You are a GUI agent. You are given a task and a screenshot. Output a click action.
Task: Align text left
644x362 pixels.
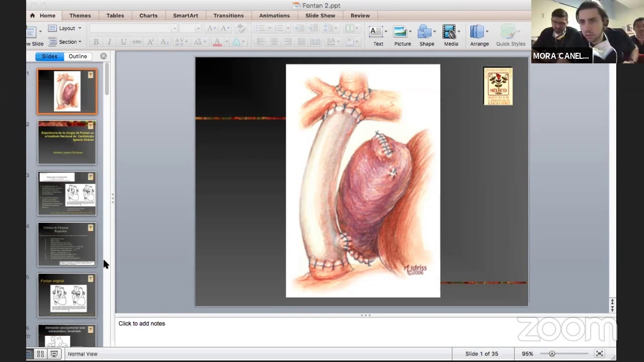(261, 42)
